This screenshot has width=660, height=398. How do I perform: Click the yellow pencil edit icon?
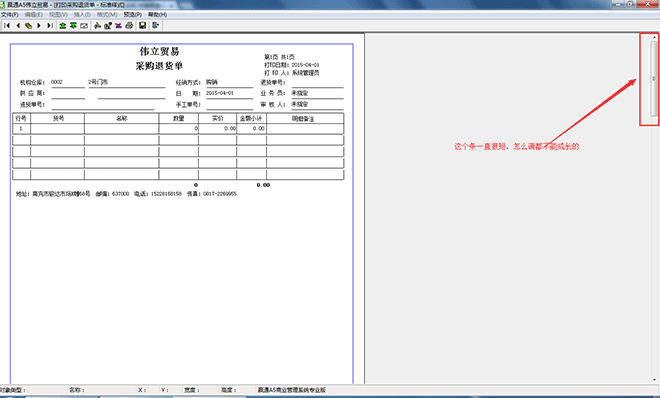29,26
